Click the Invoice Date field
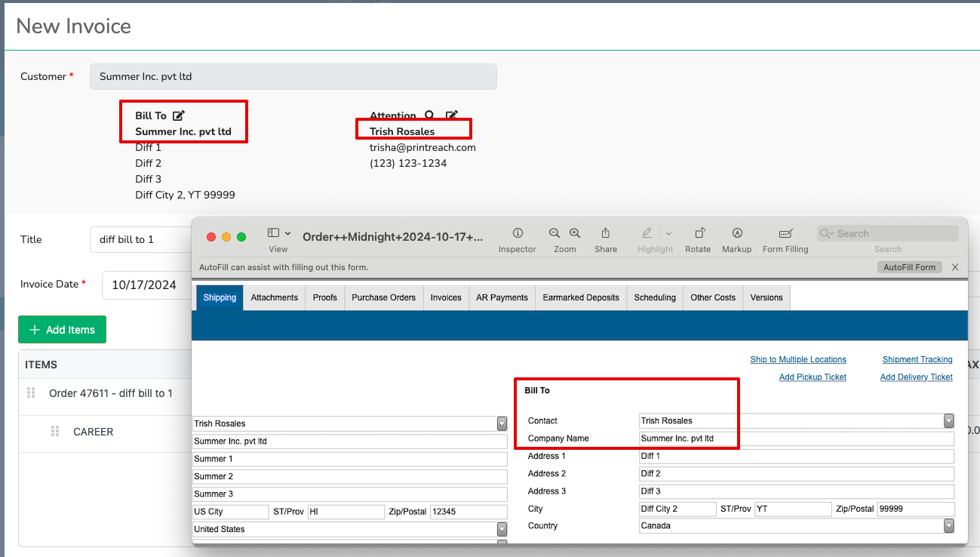This screenshot has height=557, width=980. pos(147,285)
